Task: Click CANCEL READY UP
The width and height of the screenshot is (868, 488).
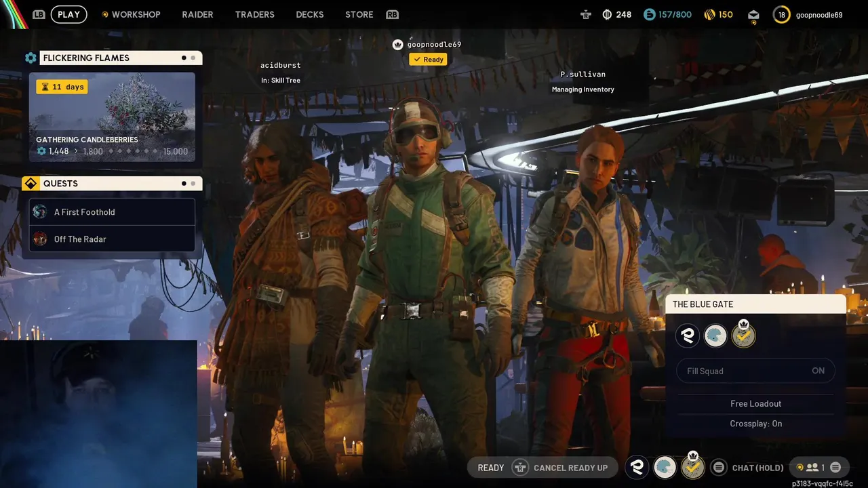Action: tap(570, 468)
